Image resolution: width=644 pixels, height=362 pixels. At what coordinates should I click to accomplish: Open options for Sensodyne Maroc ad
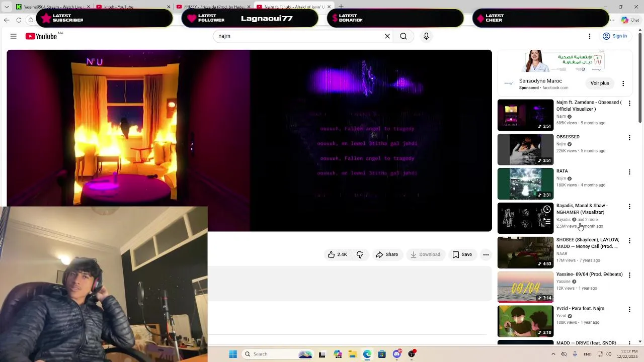[623, 83]
